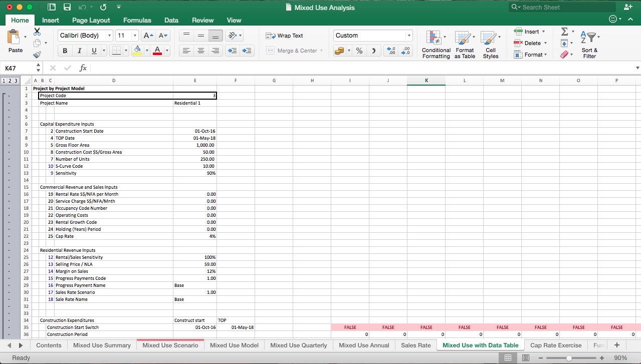This screenshot has height=364, width=641.
Task: Apply percent number style
Action: point(359,51)
